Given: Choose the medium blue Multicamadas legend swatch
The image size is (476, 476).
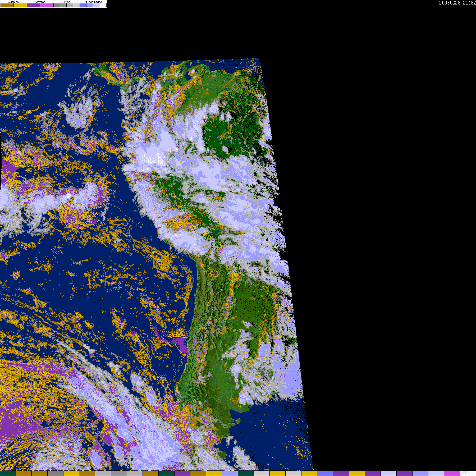Looking at the screenshot, I should pos(90,5).
